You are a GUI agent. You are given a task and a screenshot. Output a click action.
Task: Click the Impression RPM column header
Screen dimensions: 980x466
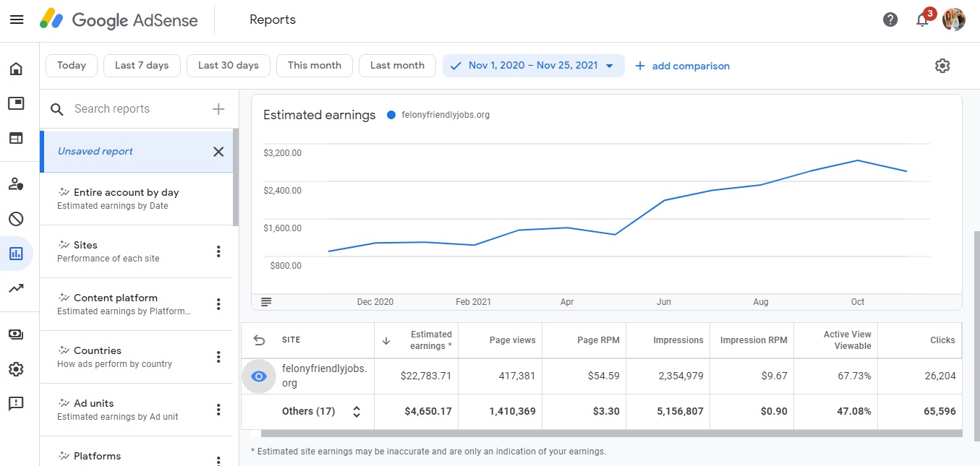coord(754,340)
